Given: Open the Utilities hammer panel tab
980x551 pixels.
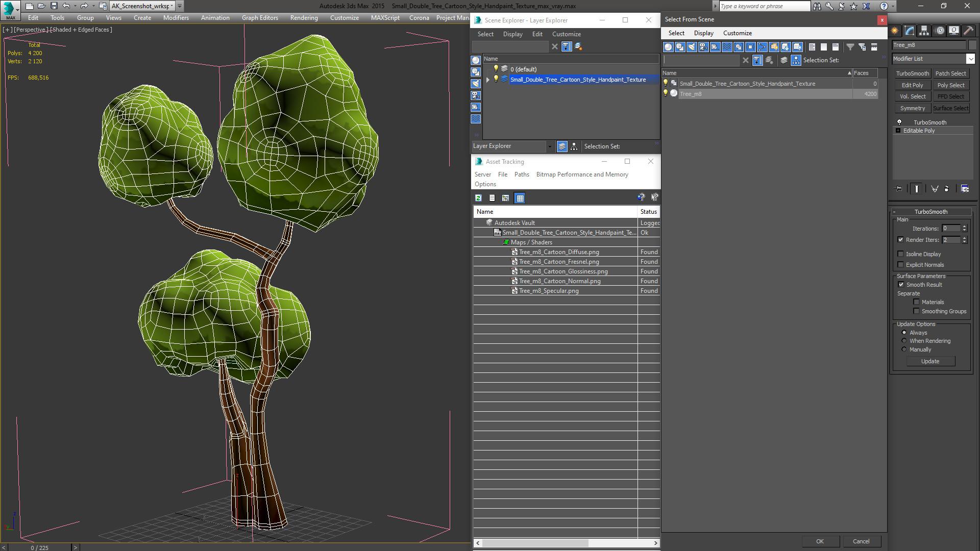Looking at the screenshot, I should (968, 31).
